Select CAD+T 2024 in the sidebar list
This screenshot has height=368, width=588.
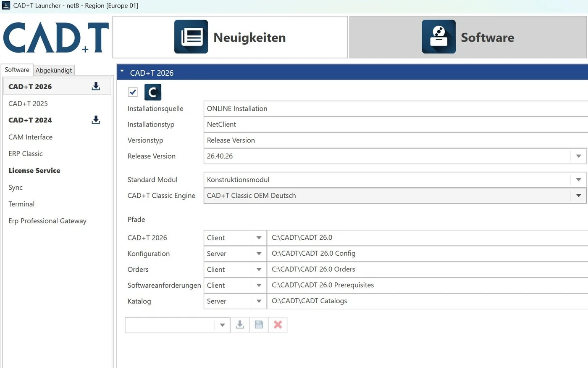[57, 120]
